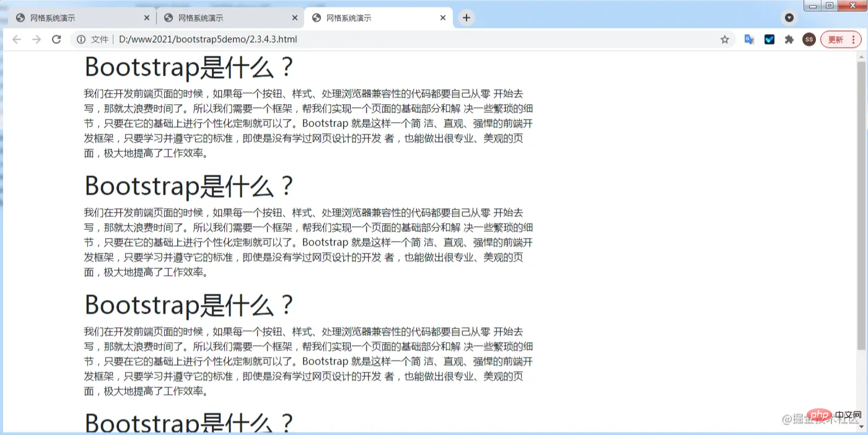Close the active 网格系统演示 tab

click(x=443, y=18)
